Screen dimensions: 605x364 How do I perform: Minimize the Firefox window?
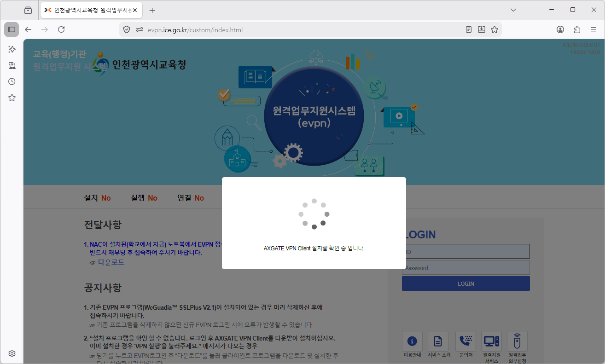(552, 10)
